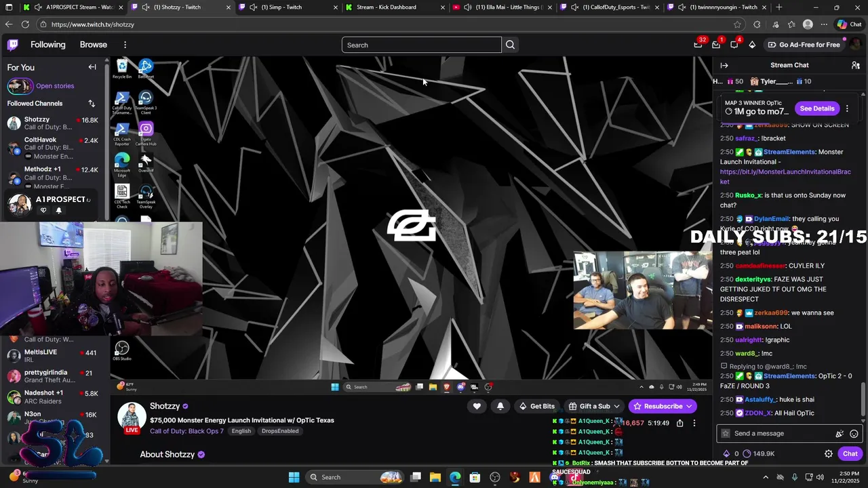Click the English stream tag

(241, 431)
